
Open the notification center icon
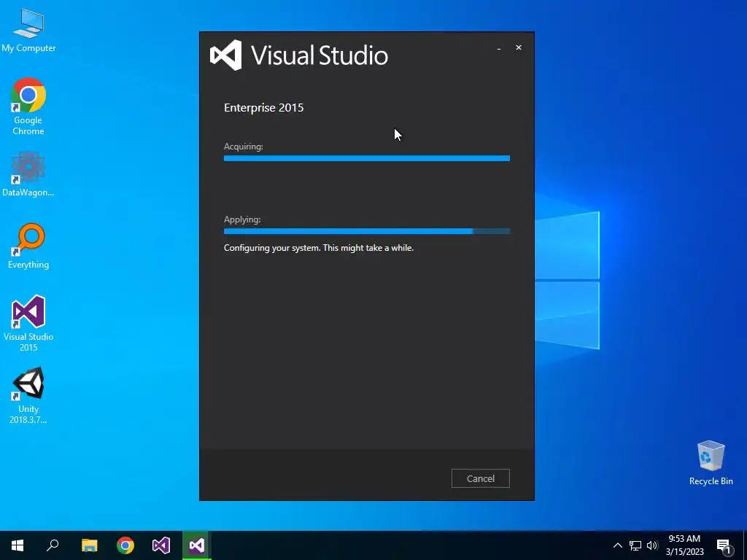click(x=724, y=546)
